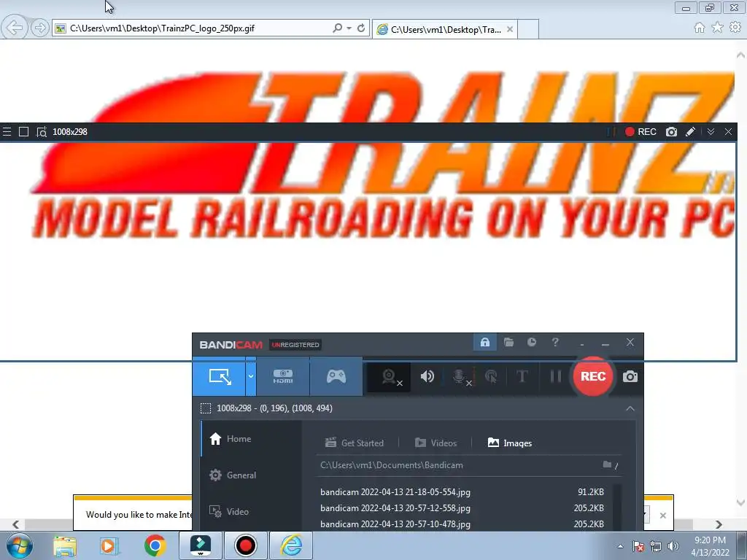
Task: Open capture bar hamburger menu
Action: [x=7, y=132]
